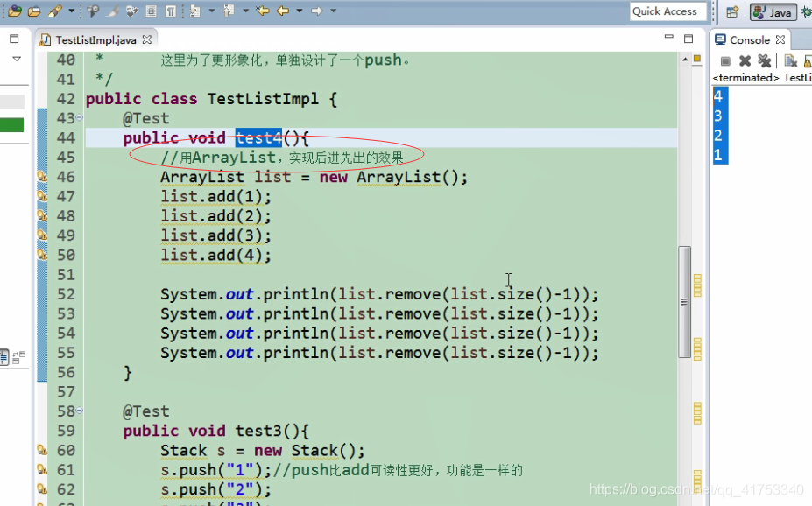The height and width of the screenshot is (506, 812).
Task: Click the Next Annotation toolbar icon
Action: (x=195, y=11)
